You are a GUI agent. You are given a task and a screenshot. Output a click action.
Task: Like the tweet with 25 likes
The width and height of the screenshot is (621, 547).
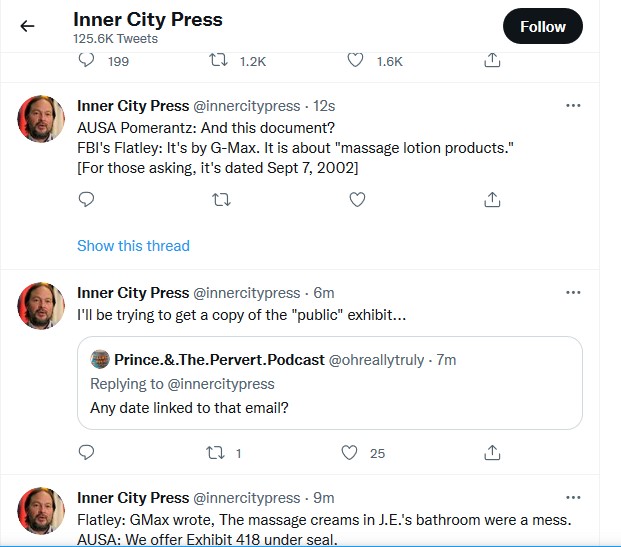[x=349, y=452]
